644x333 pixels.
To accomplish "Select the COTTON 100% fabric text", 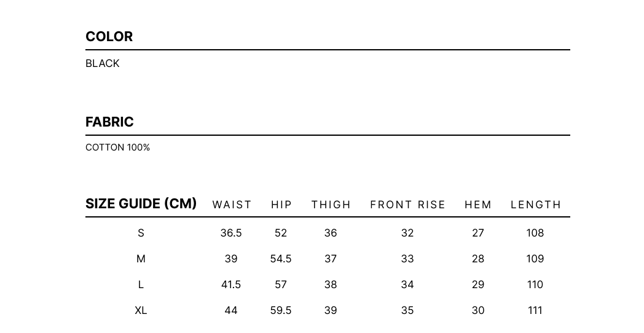I will pyautogui.click(x=117, y=147).
